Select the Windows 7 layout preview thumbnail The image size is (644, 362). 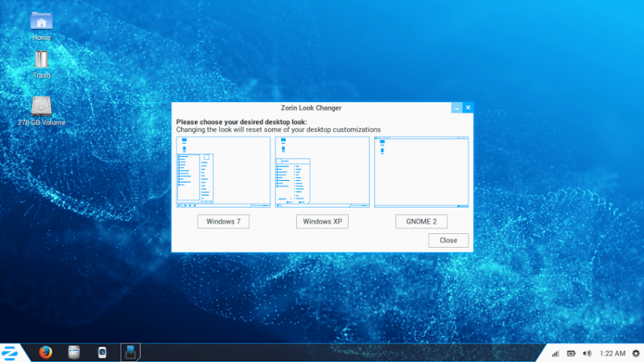pos(224,172)
